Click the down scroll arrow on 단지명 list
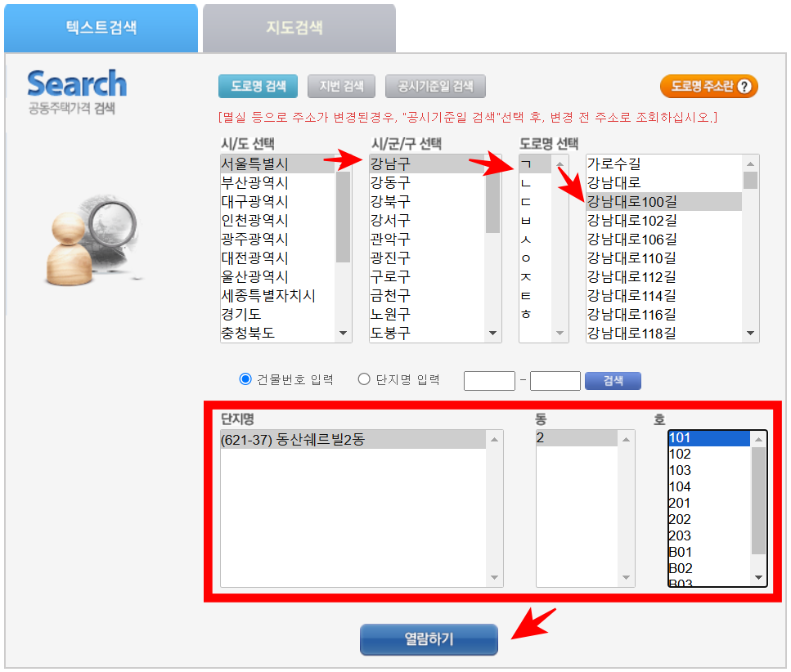This screenshot has height=672, width=791. [494, 578]
